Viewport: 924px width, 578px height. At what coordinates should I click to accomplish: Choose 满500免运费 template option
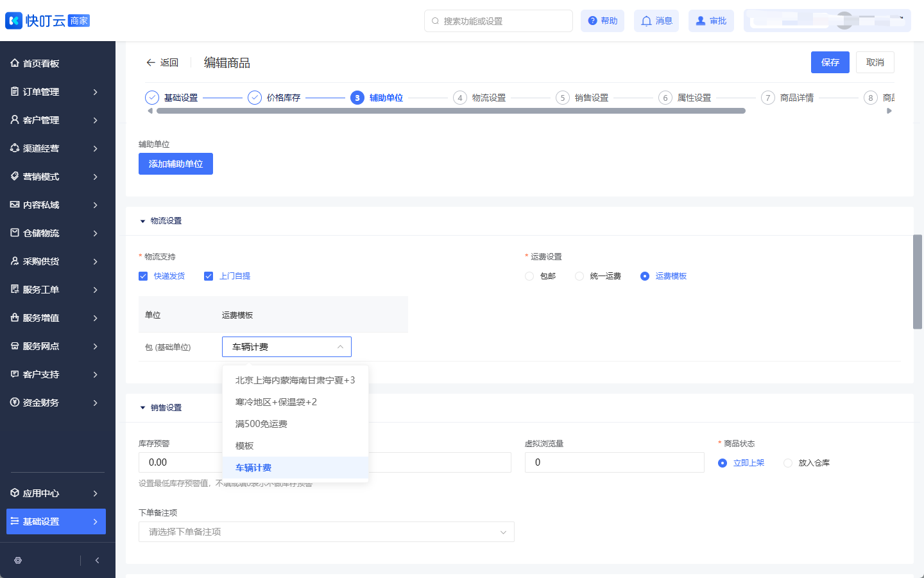tap(295, 424)
